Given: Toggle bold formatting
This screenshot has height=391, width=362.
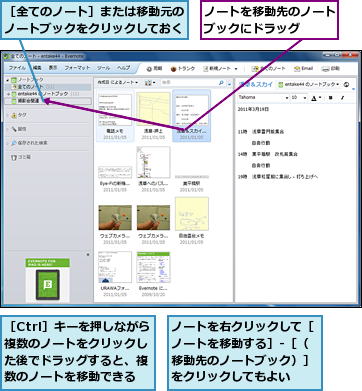Looking at the screenshot, I should click(331, 98).
